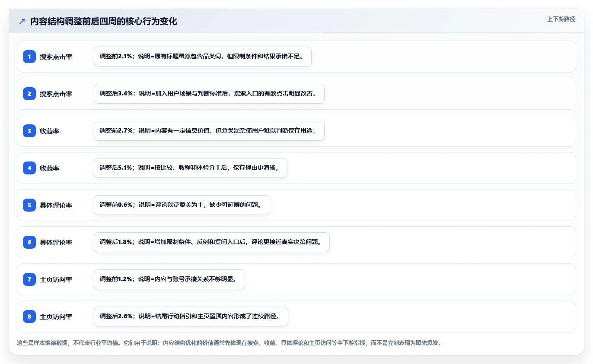The width and height of the screenshot is (593, 364).
Task: Click number badge 1
Action: [29, 57]
